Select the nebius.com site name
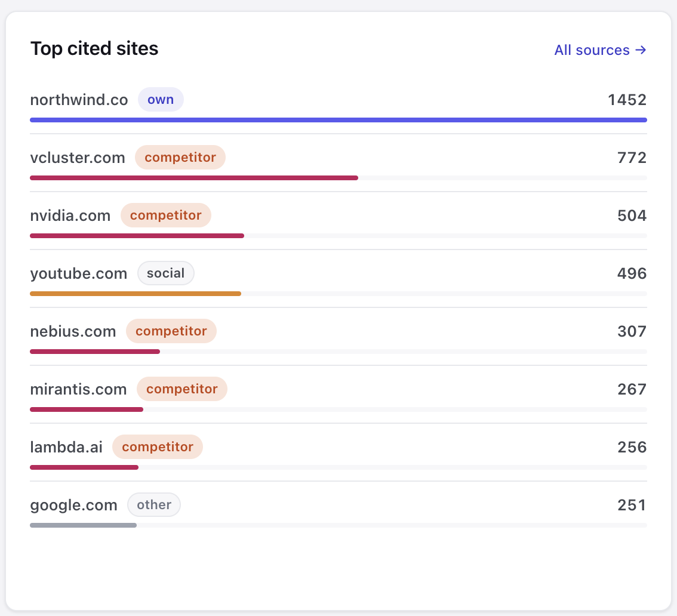This screenshot has width=677, height=616. (x=73, y=331)
